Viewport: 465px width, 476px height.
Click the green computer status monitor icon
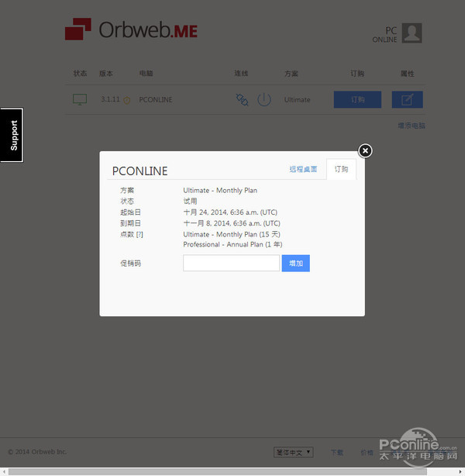[x=80, y=99]
